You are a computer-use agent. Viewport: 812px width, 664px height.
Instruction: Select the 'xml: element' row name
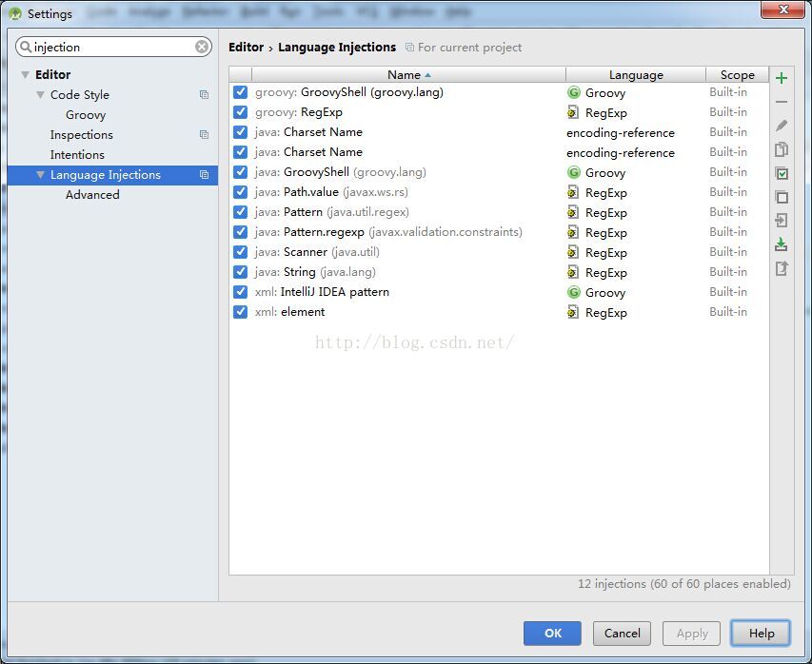[290, 312]
